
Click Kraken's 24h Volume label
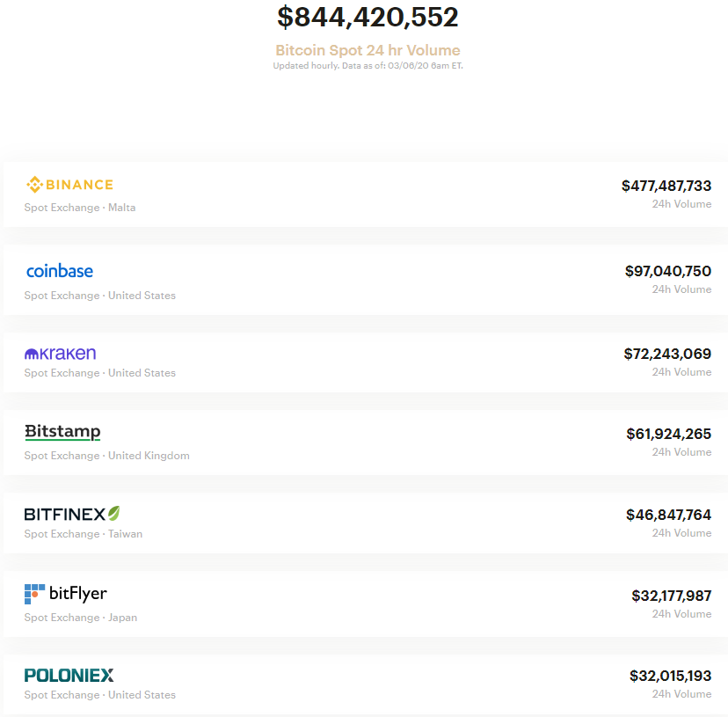pos(681,371)
